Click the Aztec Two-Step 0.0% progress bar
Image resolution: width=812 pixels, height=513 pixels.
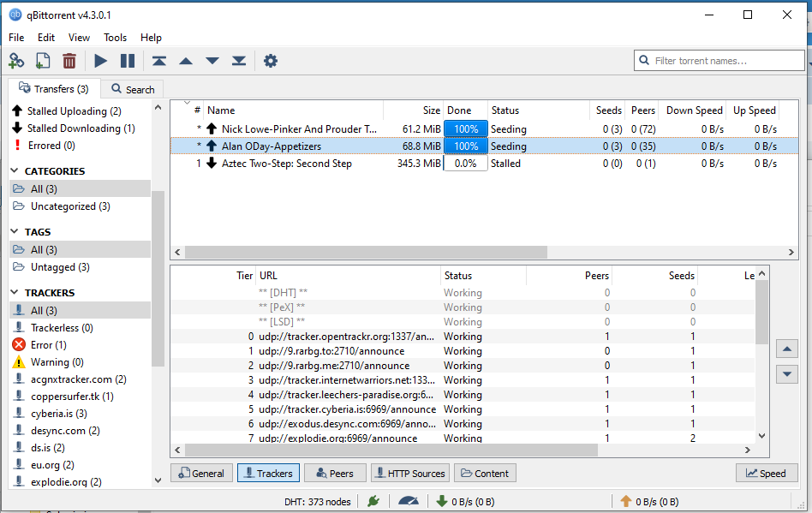pos(466,163)
